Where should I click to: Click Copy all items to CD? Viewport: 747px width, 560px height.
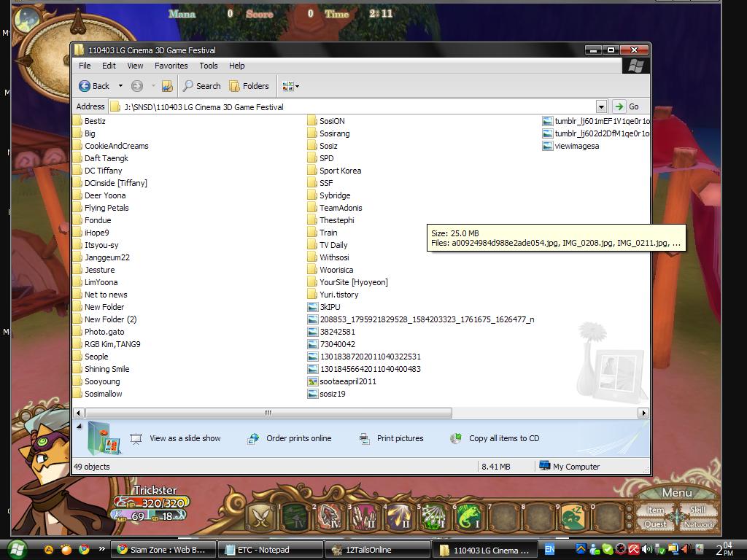pos(495,438)
